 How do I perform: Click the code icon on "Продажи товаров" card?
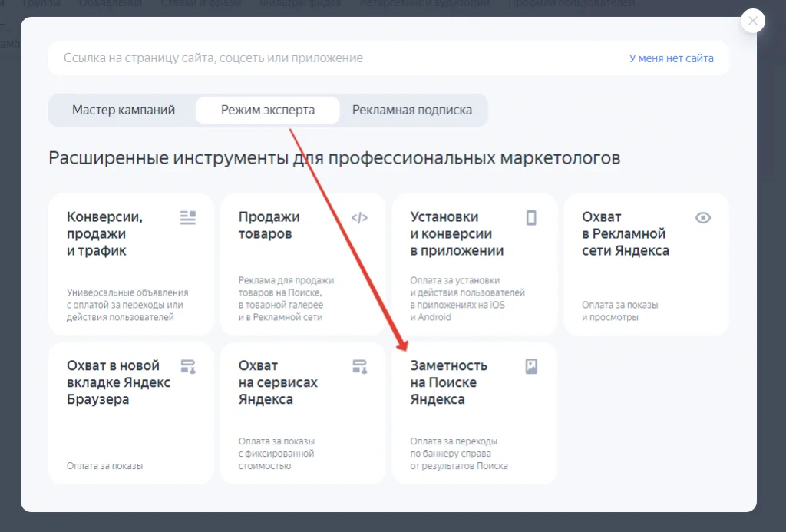pos(360,217)
